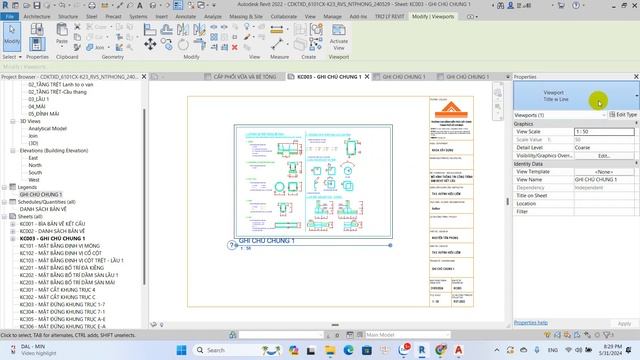Viewport: 640px width, 360px height.
Task: Collapse the Legends tree node
Action: 4,187
